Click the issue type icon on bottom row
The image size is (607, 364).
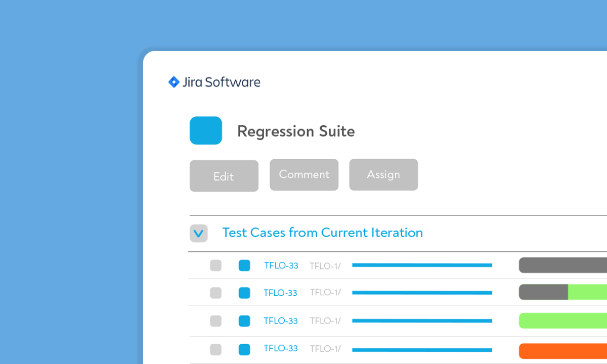tap(244, 348)
